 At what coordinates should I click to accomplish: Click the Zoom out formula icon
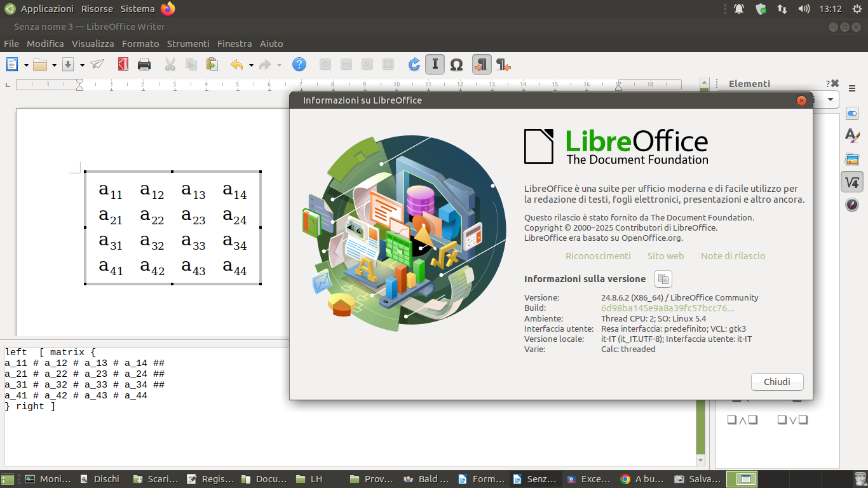click(346, 64)
